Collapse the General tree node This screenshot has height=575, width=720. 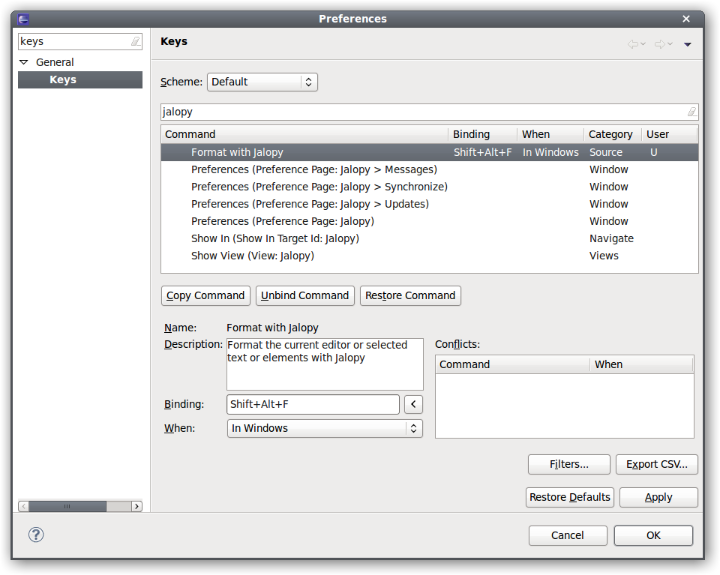[24, 62]
